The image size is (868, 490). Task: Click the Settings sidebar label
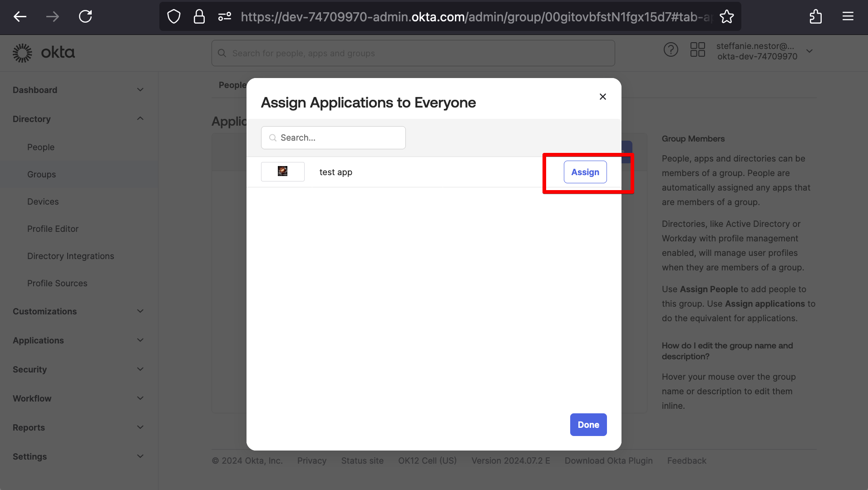30,456
